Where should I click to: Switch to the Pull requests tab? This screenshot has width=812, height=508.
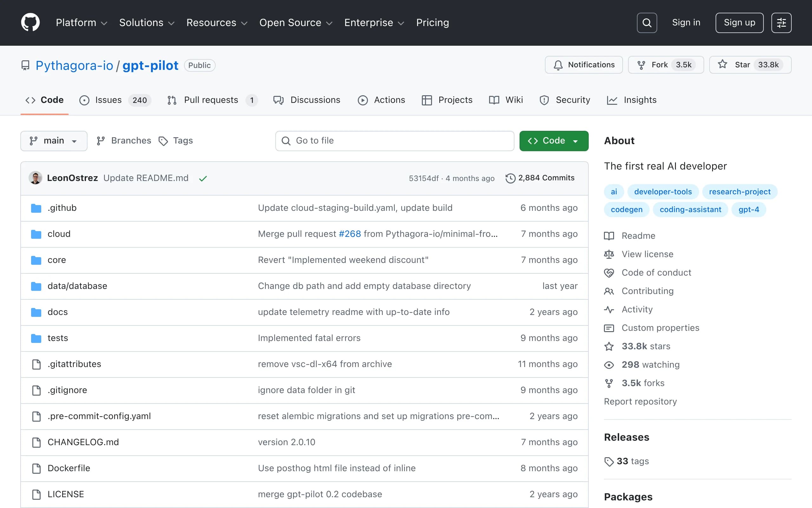point(212,100)
